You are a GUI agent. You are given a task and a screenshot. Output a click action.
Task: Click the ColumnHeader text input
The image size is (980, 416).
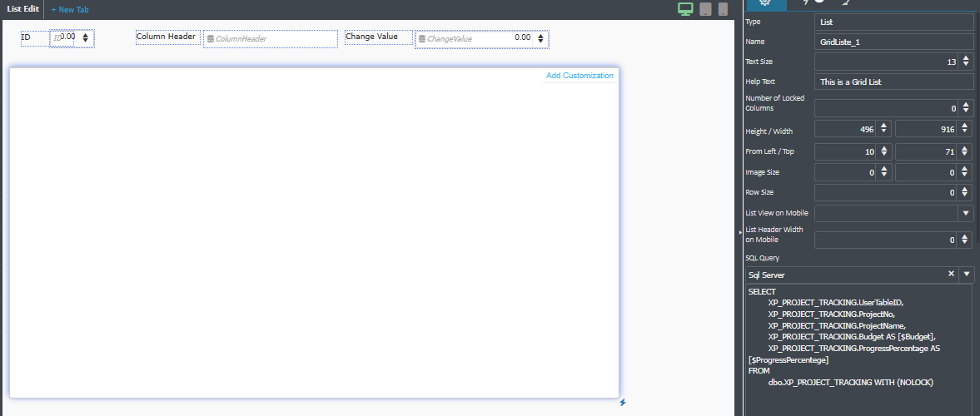[x=270, y=39]
